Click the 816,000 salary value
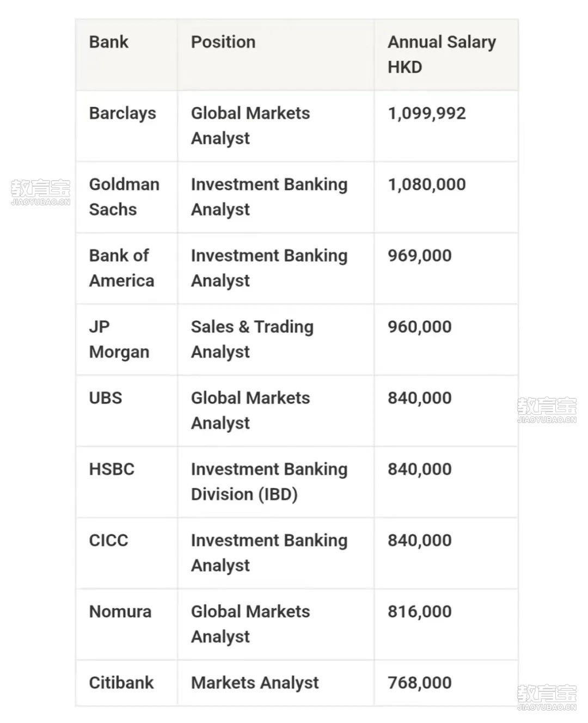This screenshot has width=588, height=723. click(420, 612)
